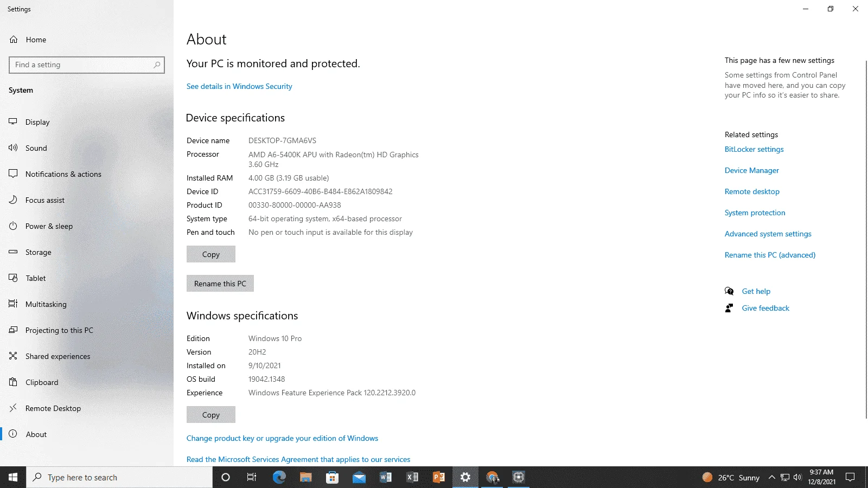868x488 pixels.
Task: Open Advanced system settings
Action: click(768, 234)
